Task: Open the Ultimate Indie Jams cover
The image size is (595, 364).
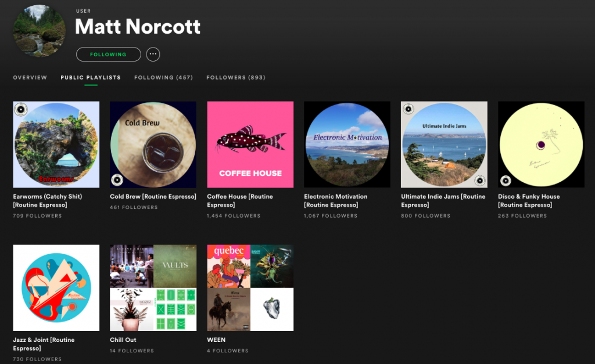Action: (x=445, y=145)
